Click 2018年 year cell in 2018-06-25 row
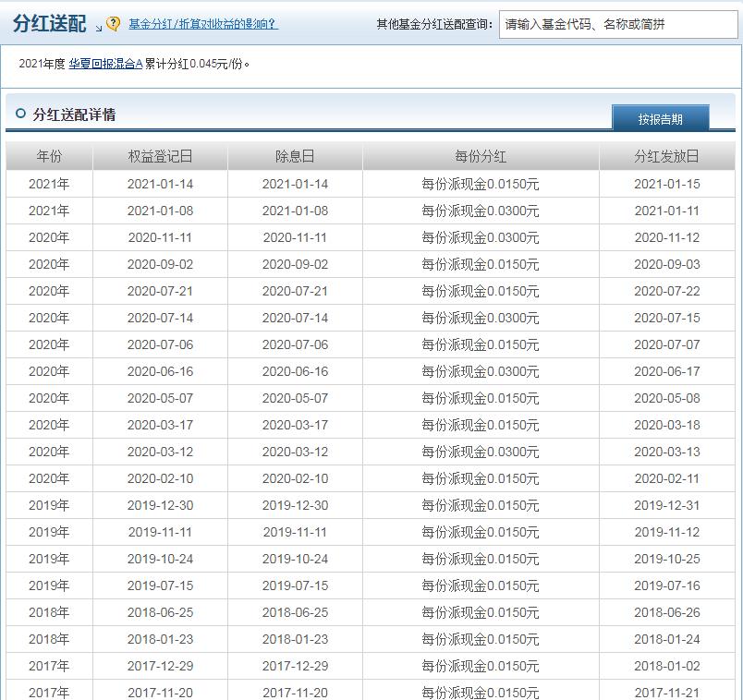 pyautogui.click(x=49, y=612)
